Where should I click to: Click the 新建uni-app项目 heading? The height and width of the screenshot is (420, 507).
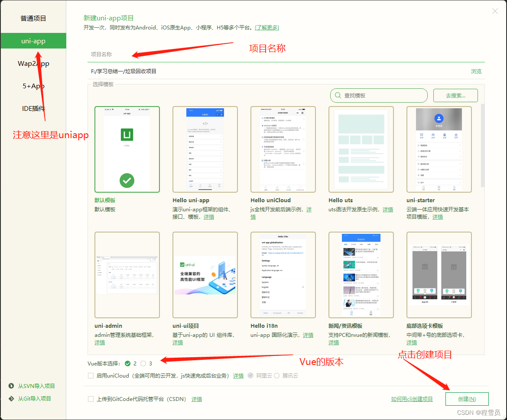pyautogui.click(x=108, y=18)
